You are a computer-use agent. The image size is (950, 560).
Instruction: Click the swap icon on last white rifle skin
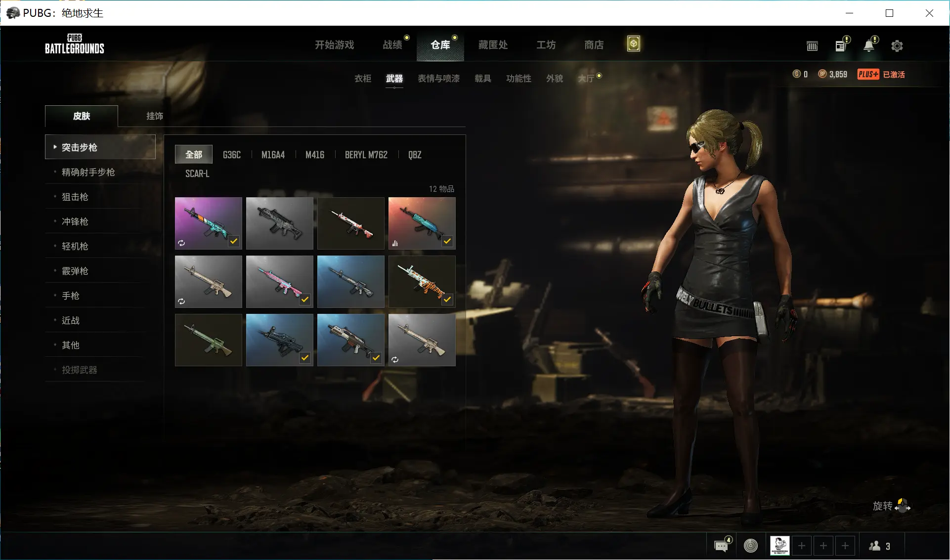395,359
